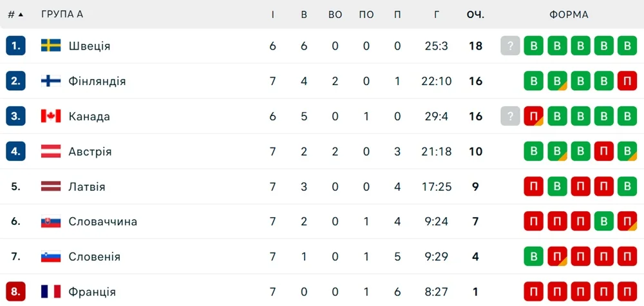Click the France flag icon
This screenshot has height=306, width=644.
[x=51, y=292]
